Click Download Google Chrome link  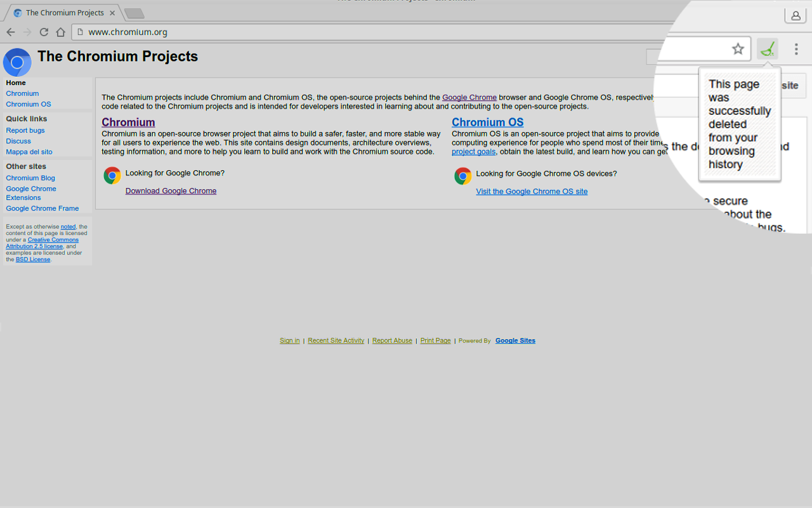[171, 190]
